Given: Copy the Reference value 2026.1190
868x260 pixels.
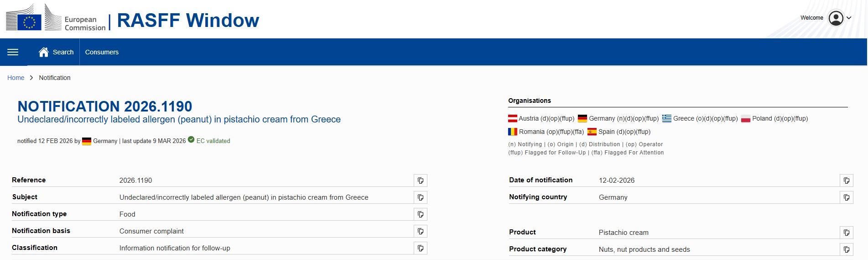Looking at the screenshot, I should coord(420,180).
